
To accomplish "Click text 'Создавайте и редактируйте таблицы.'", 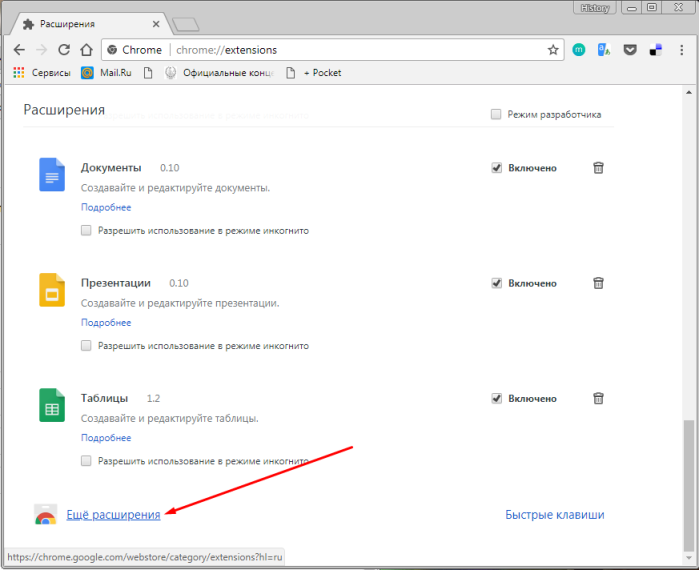I will tap(169, 418).
